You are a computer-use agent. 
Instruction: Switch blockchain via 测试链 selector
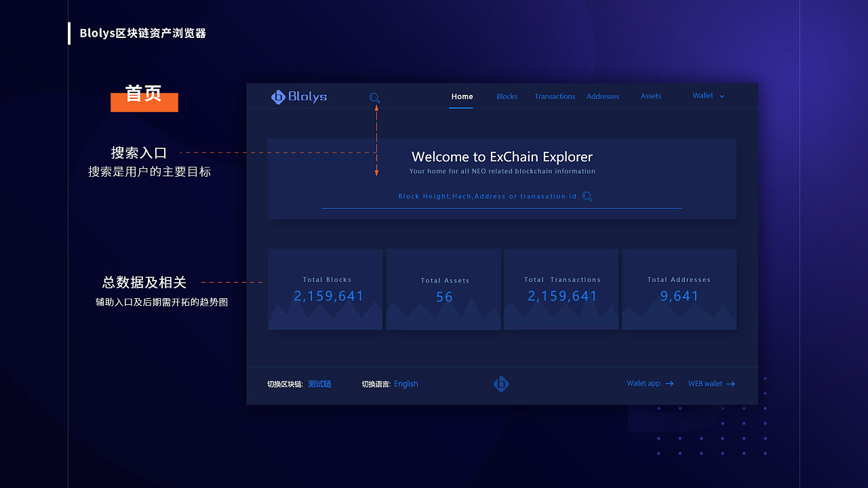point(319,384)
